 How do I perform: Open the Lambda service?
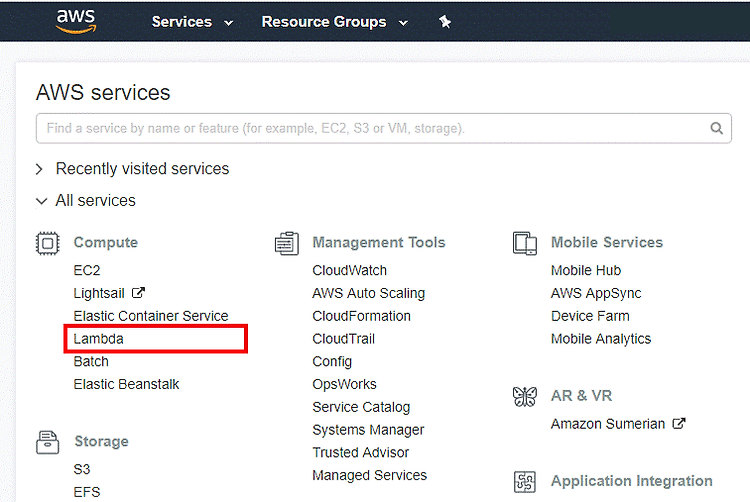pyautogui.click(x=99, y=339)
